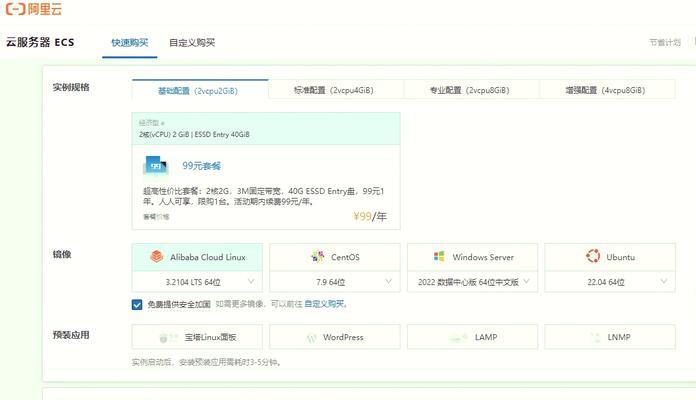The width and height of the screenshot is (696, 400).
Task: Choose the Alibaba Cloud Linux image
Action: 197,257
